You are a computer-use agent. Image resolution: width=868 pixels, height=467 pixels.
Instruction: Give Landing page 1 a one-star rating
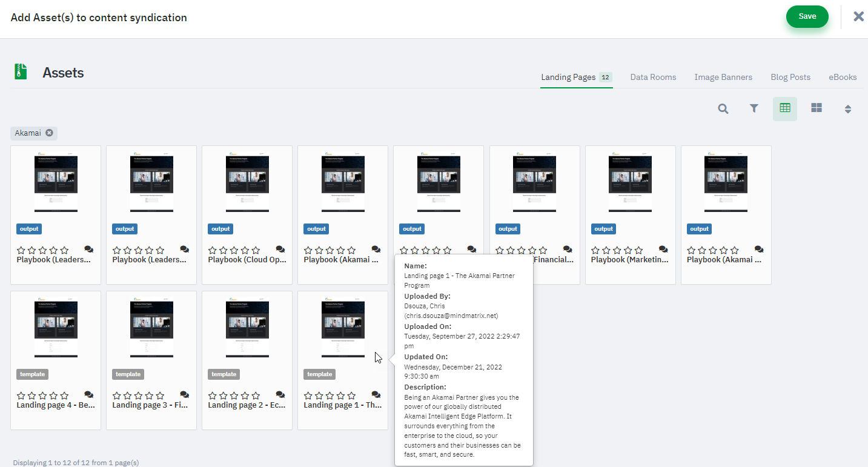click(x=308, y=396)
